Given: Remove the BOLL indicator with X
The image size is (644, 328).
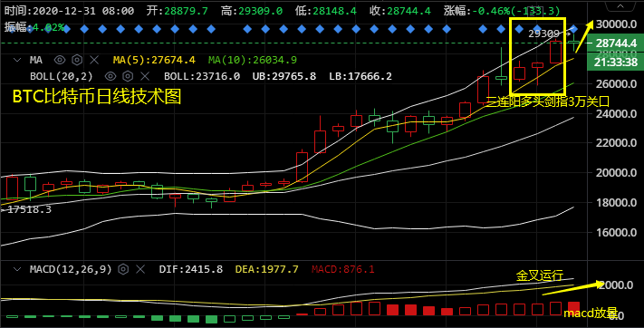Looking at the screenshot, I should tap(145, 76).
